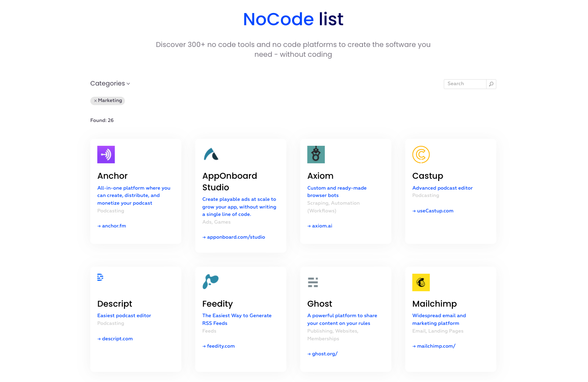Click 'Create playable ads at scale' description
This screenshot has width=588, height=382.
coord(239,207)
